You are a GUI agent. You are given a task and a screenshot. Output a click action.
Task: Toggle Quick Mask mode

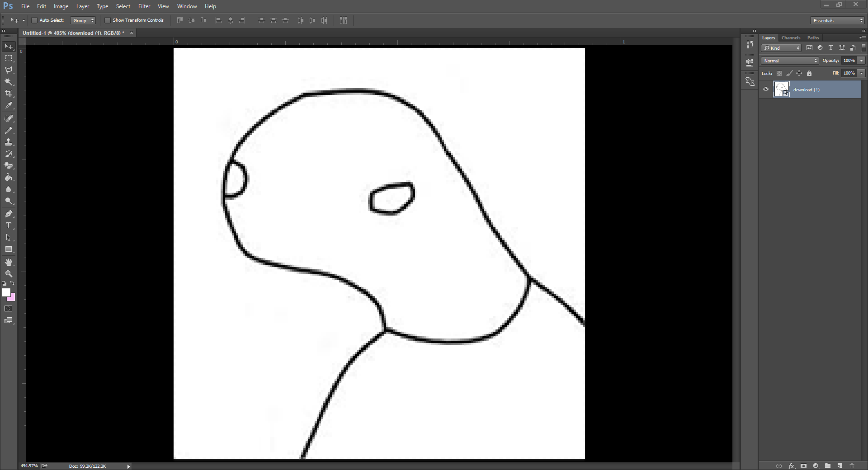(9, 309)
